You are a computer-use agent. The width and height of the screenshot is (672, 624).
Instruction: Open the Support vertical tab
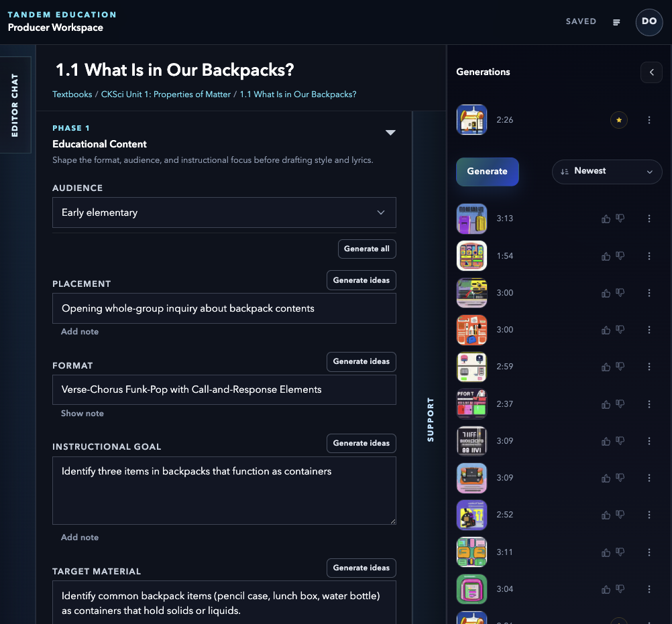[x=430, y=420]
